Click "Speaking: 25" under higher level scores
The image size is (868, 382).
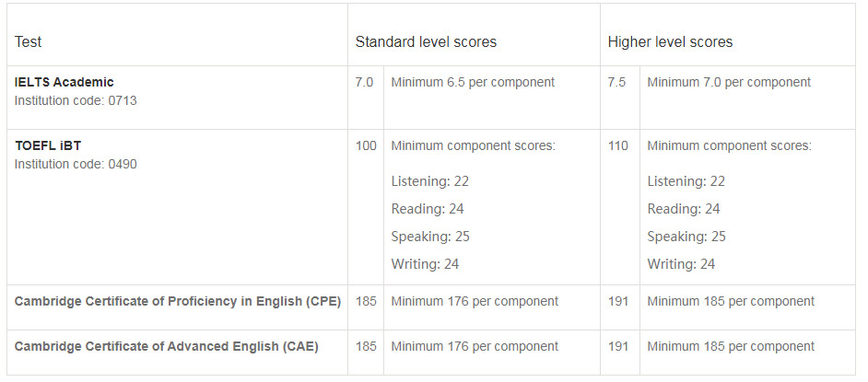686,237
